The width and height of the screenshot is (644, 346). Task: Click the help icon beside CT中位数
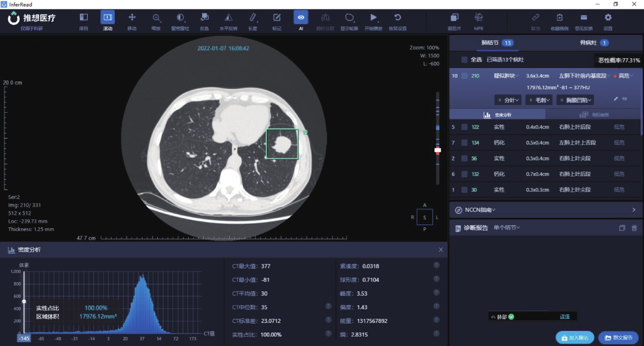click(x=328, y=306)
